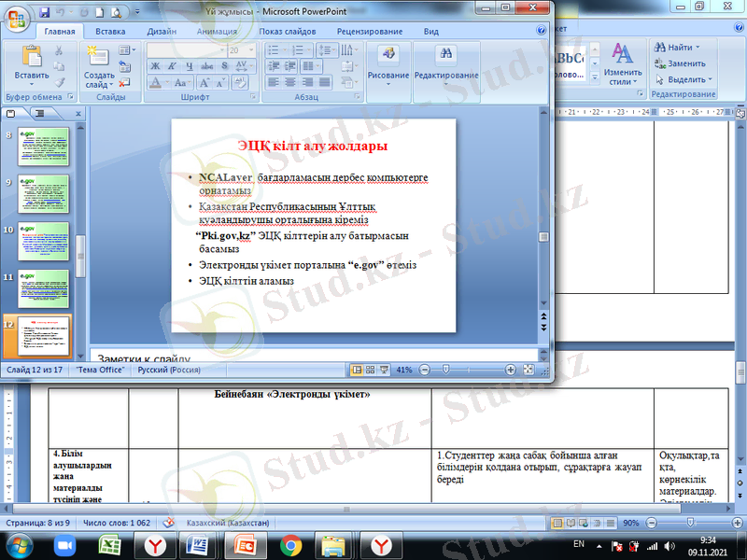The image size is (747, 560).
Task: Click the Change styles (Изменить стили) icon in Word
Action: click(622, 63)
